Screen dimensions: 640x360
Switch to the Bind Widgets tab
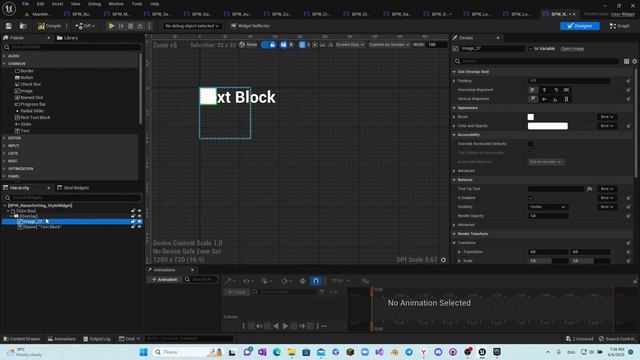coord(73,188)
